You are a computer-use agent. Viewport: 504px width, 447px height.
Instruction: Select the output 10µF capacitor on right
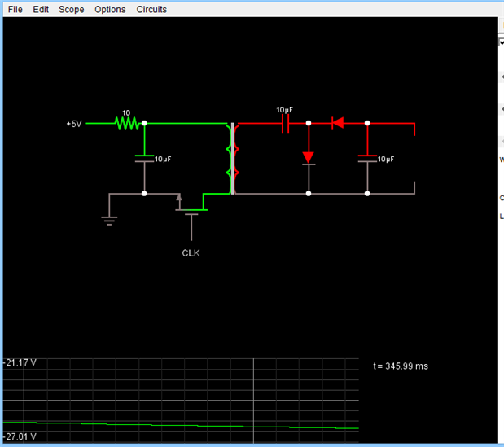(367, 159)
